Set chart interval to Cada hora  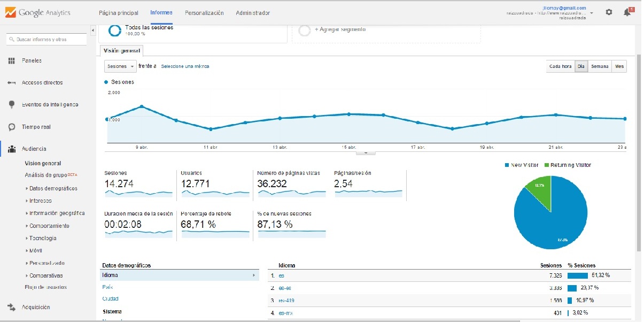[x=560, y=66]
